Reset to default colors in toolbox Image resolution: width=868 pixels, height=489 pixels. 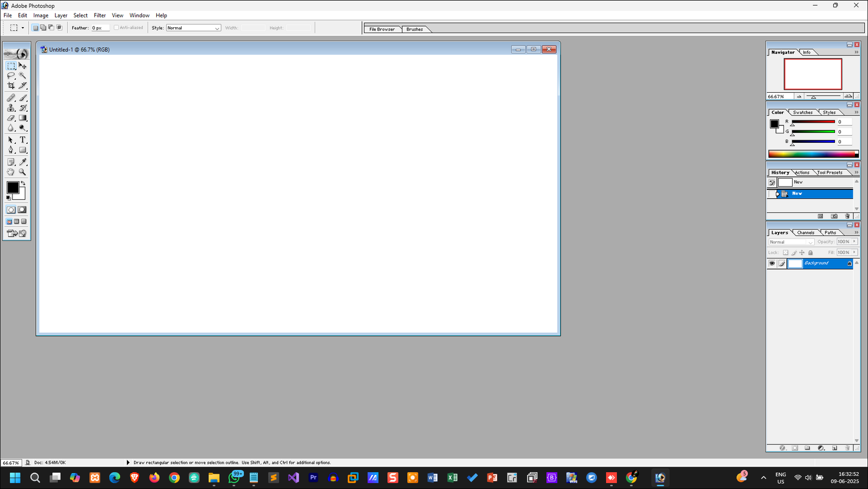(x=8, y=198)
